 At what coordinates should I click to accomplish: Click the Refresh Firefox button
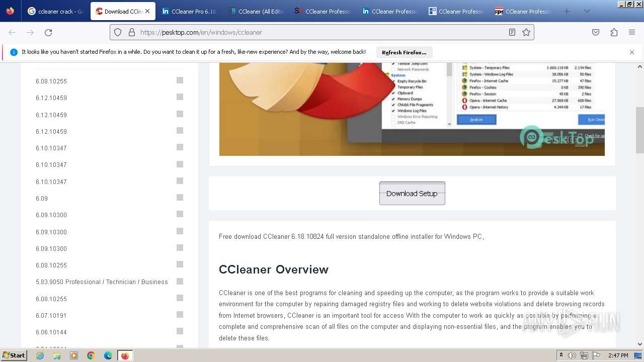pyautogui.click(x=404, y=52)
